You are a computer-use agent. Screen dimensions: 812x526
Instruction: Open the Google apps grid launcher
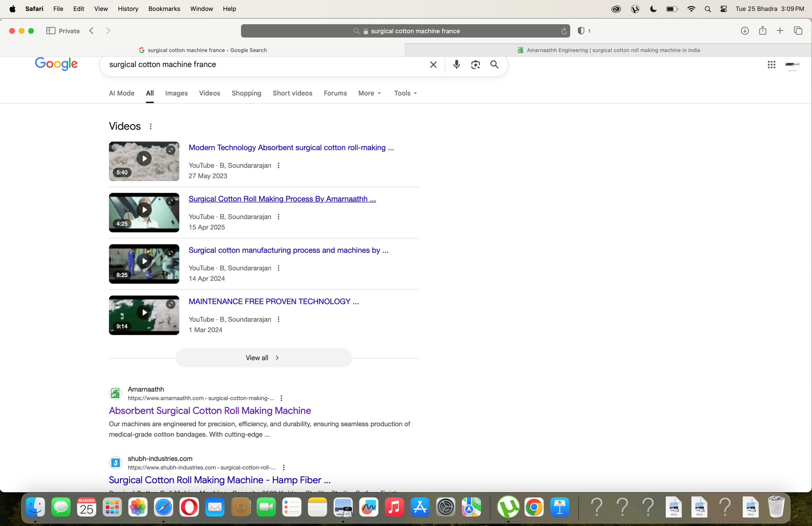point(771,65)
